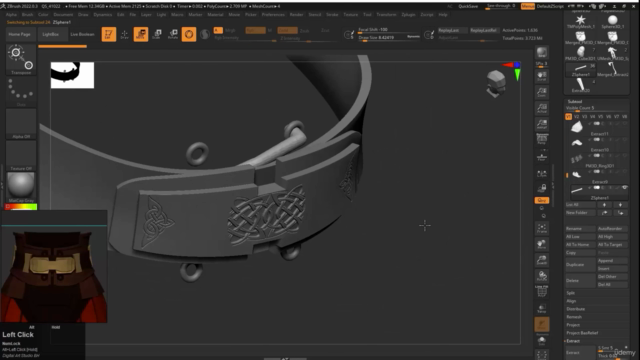Collapse the Extract section header
The image size is (640, 360).
pos(573,341)
